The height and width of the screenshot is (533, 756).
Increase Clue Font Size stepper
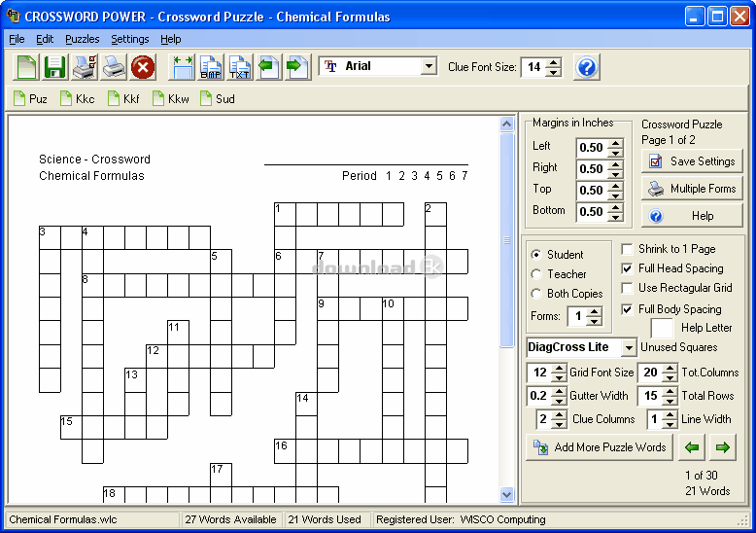click(554, 62)
